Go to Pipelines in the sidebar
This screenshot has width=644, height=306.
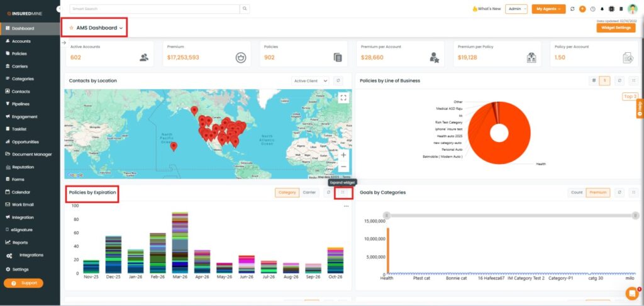click(21, 104)
